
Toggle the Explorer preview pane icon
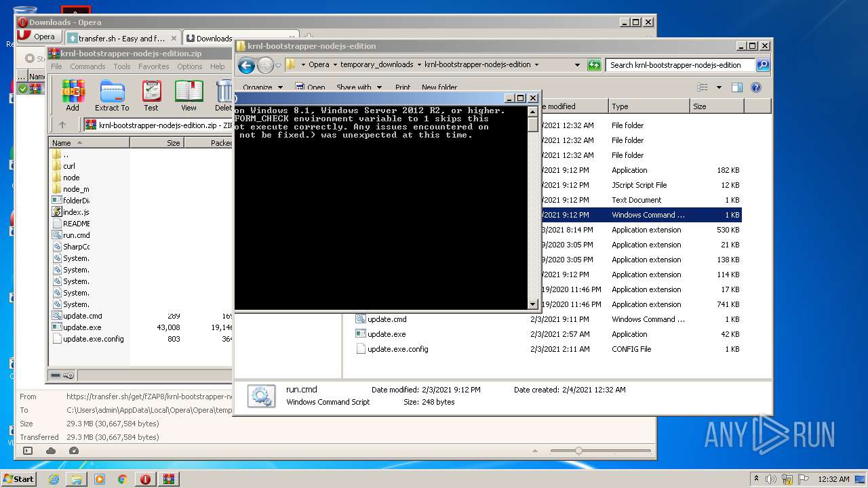[737, 87]
